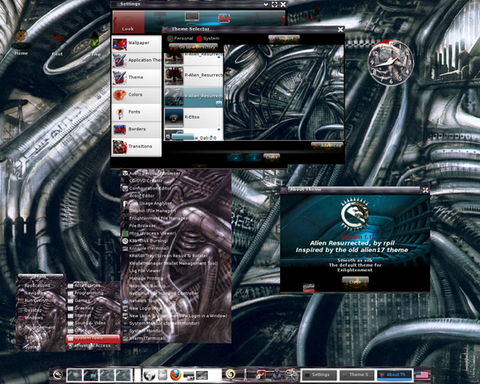Viewport: 480px width, 384px height.
Task: Click the US flag keyboard layout icon
Action: click(422, 375)
